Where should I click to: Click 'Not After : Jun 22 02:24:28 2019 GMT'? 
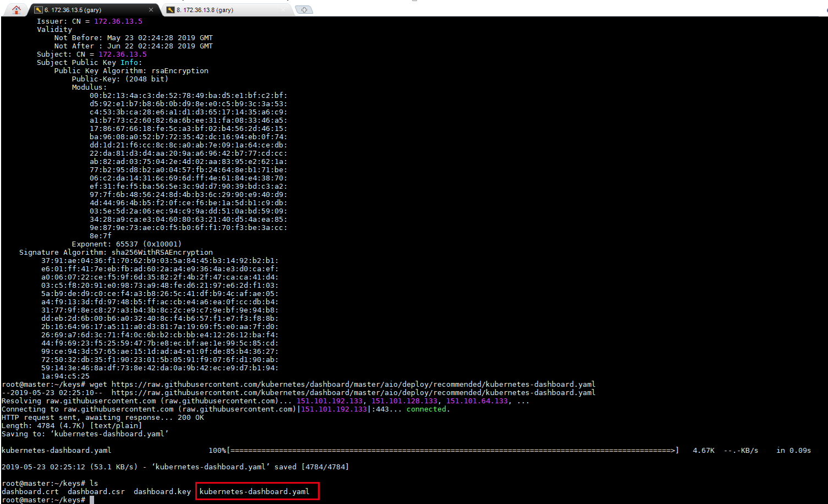point(134,46)
